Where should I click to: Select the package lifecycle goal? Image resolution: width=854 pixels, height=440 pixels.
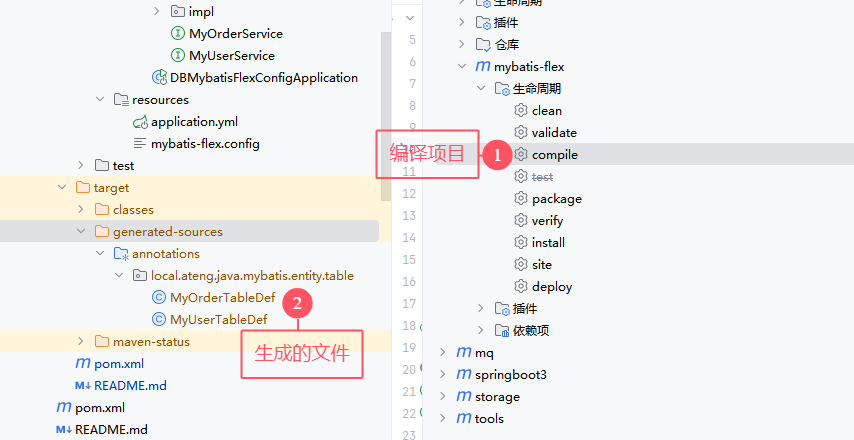click(x=556, y=199)
